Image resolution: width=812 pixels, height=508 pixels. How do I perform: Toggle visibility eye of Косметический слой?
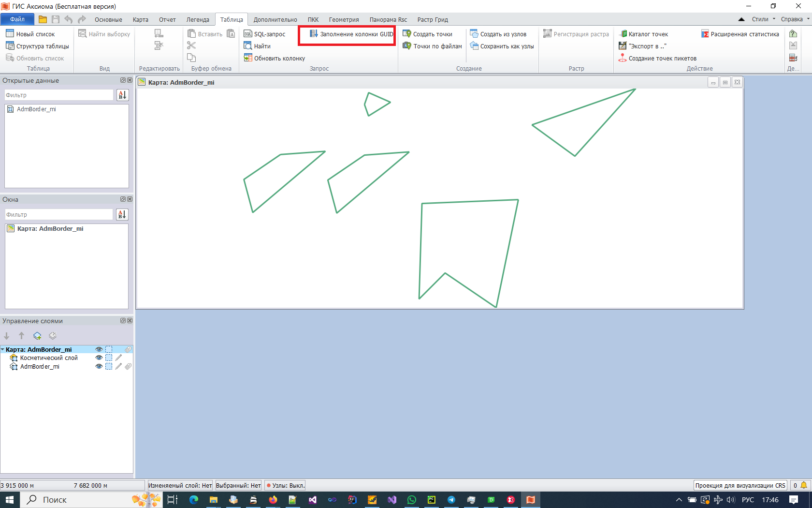click(99, 358)
